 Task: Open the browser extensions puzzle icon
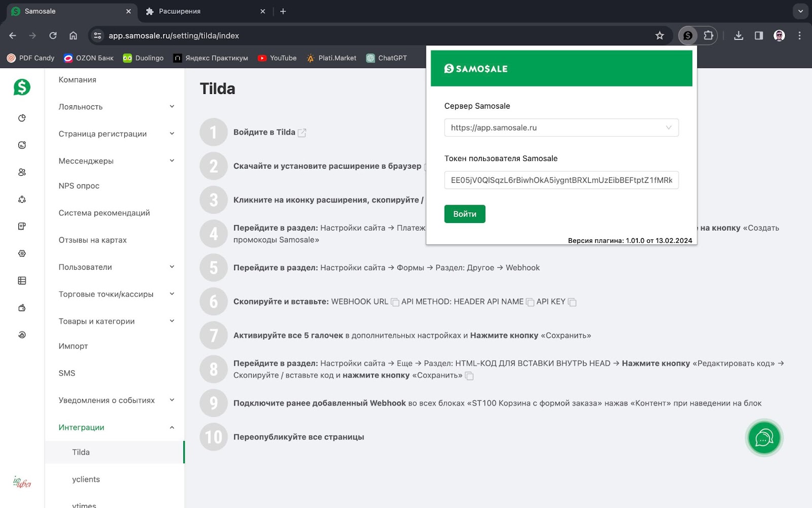[x=708, y=36]
